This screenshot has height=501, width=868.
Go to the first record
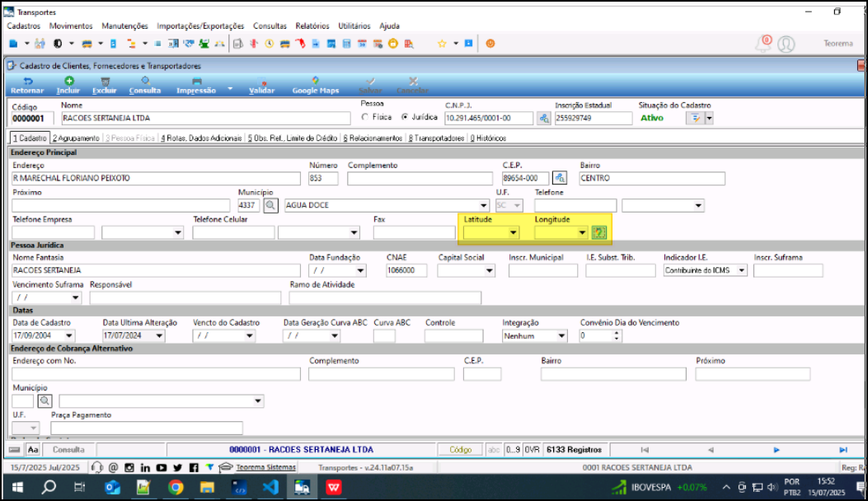[645, 450]
